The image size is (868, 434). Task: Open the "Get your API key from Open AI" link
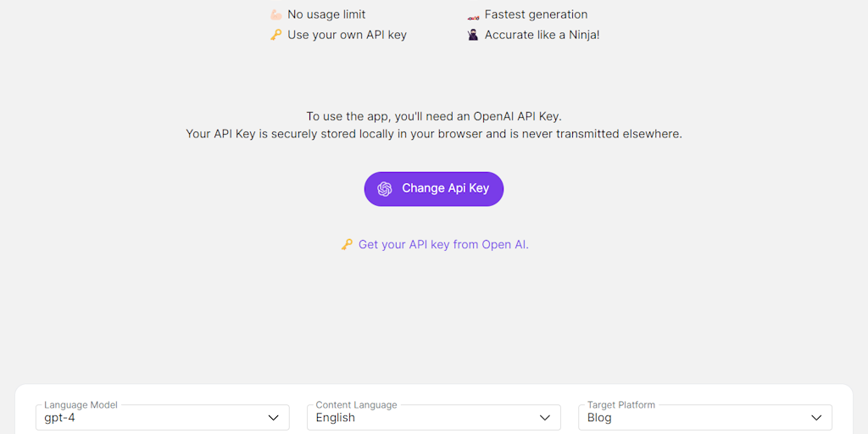pos(443,244)
